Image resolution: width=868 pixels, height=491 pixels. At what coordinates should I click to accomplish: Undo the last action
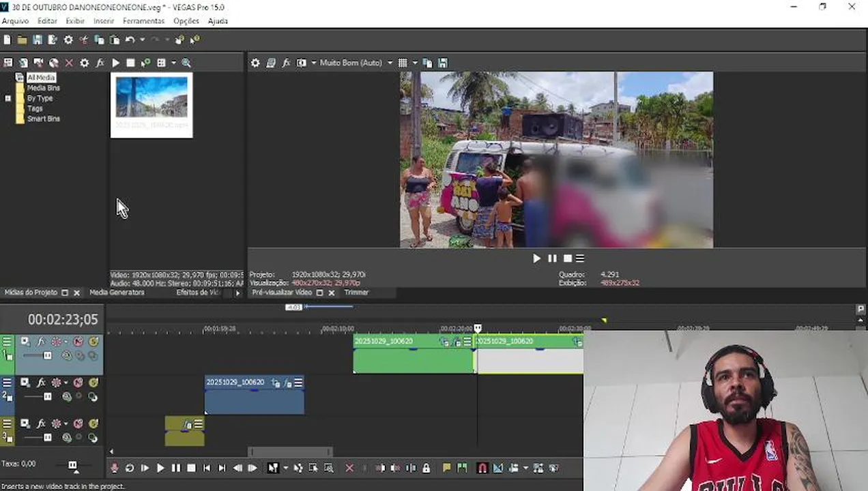[130, 40]
